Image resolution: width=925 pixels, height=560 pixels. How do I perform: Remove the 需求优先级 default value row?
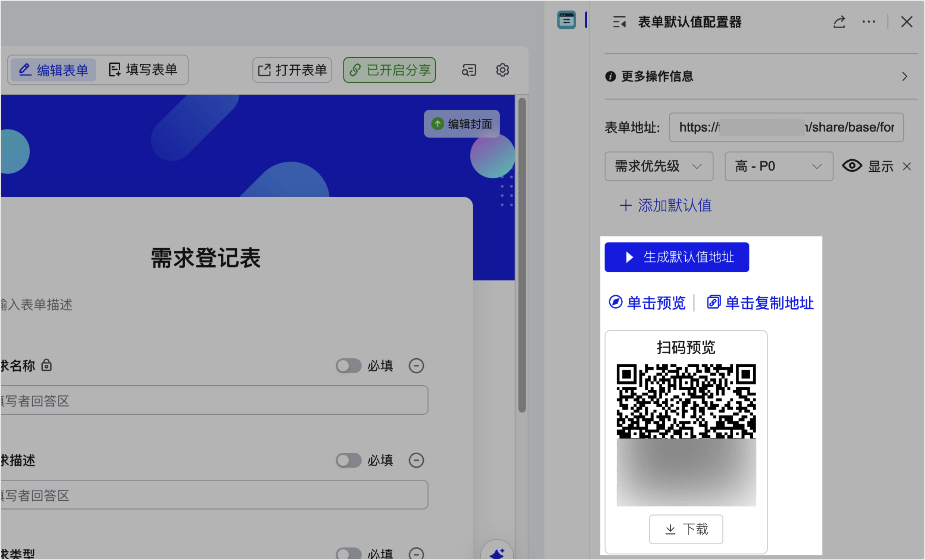click(x=907, y=167)
